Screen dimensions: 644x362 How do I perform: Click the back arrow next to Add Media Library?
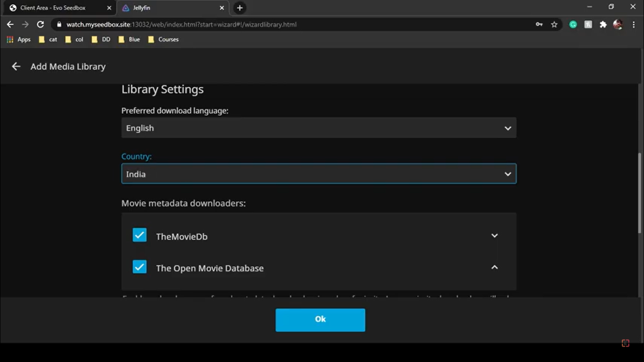pos(16,66)
